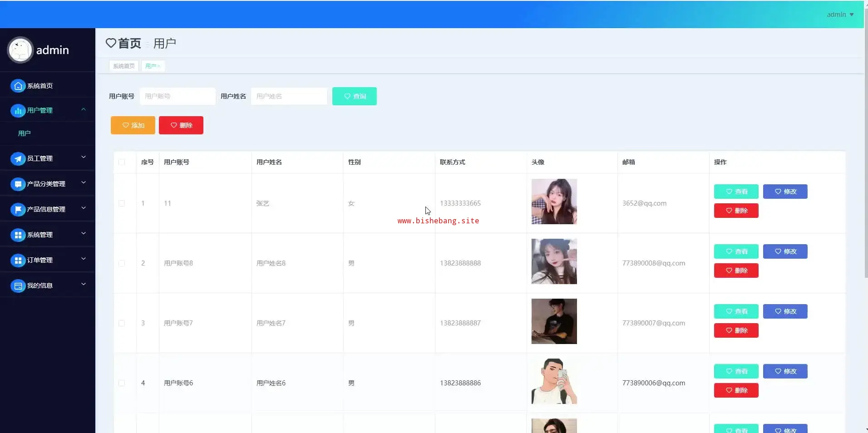
Task: View details for 用户账号8
Action: click(736, 251)
